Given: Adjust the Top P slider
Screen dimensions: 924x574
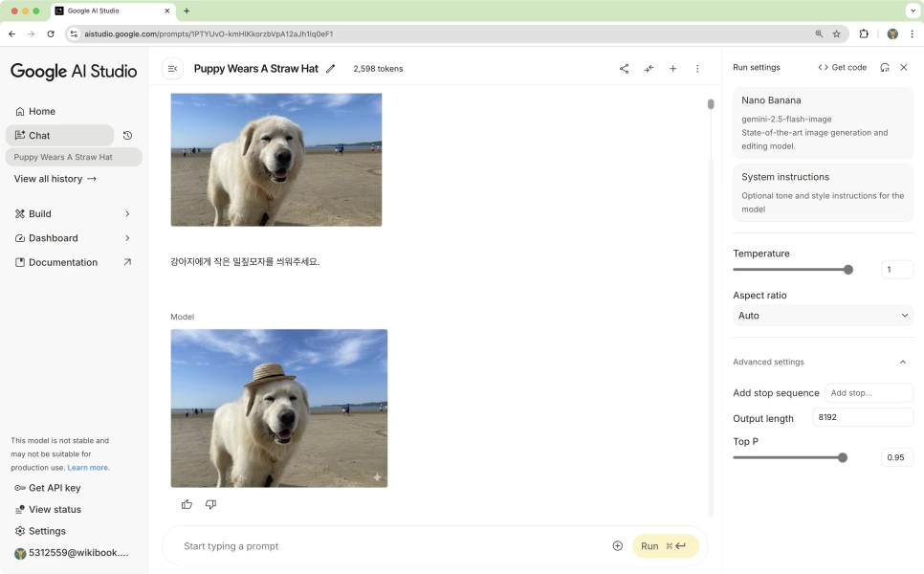Looking at the screenshot, I should point(790,458).
